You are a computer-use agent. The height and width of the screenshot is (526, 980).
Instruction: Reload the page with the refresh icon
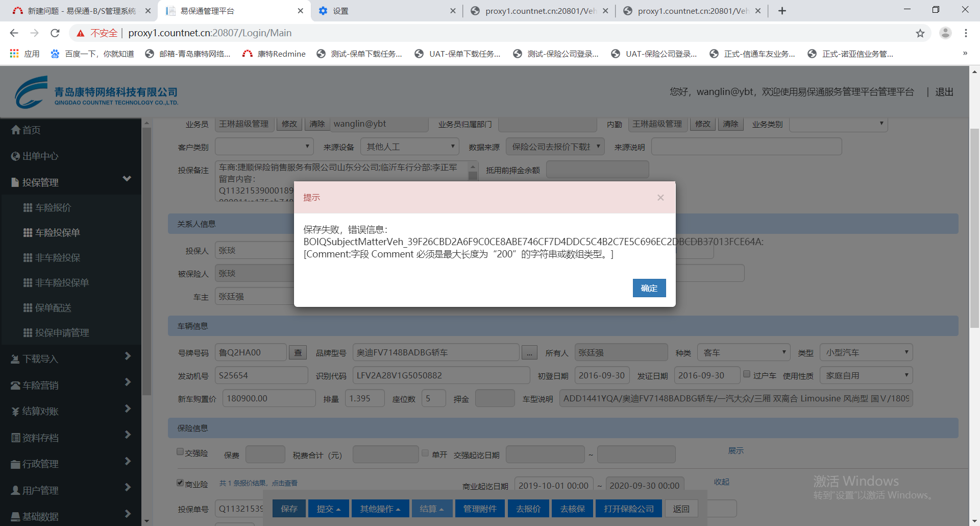point(55,33)
